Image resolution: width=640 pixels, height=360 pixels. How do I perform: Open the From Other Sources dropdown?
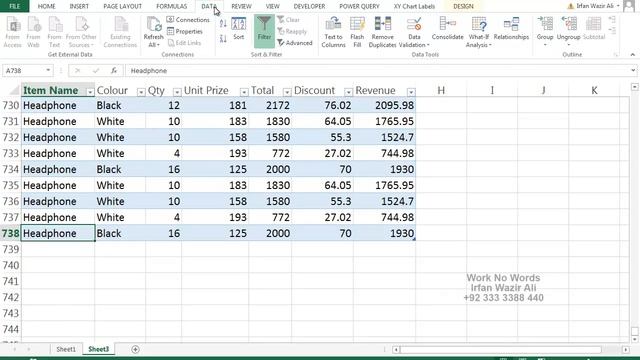click(81, 32)
